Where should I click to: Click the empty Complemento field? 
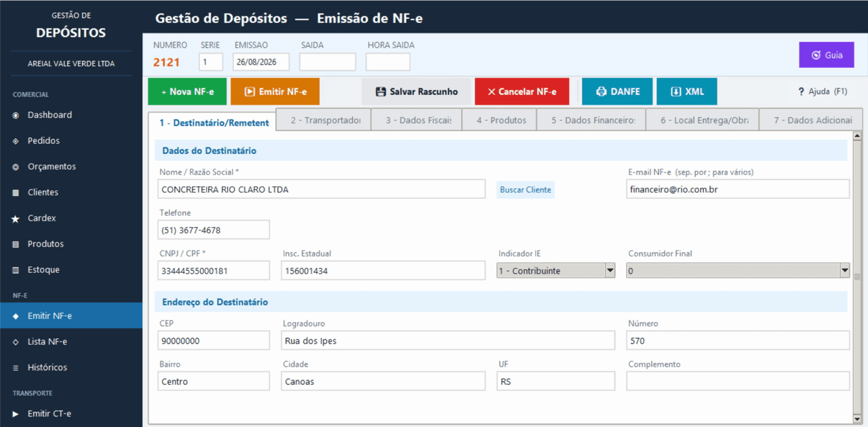[x=738, y=382]
